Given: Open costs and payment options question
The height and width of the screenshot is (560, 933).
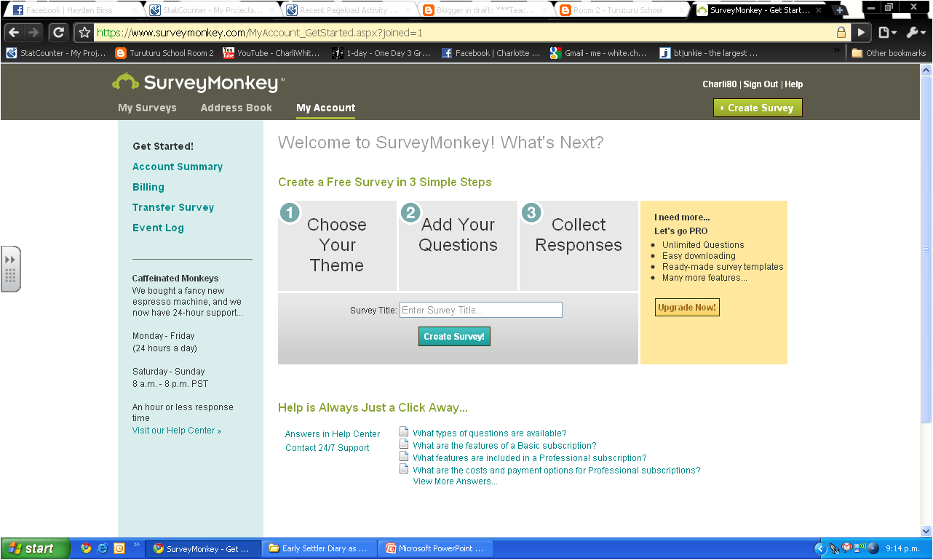Looking at the screenshot, I should pyautogui.click(x=557, y=471).
